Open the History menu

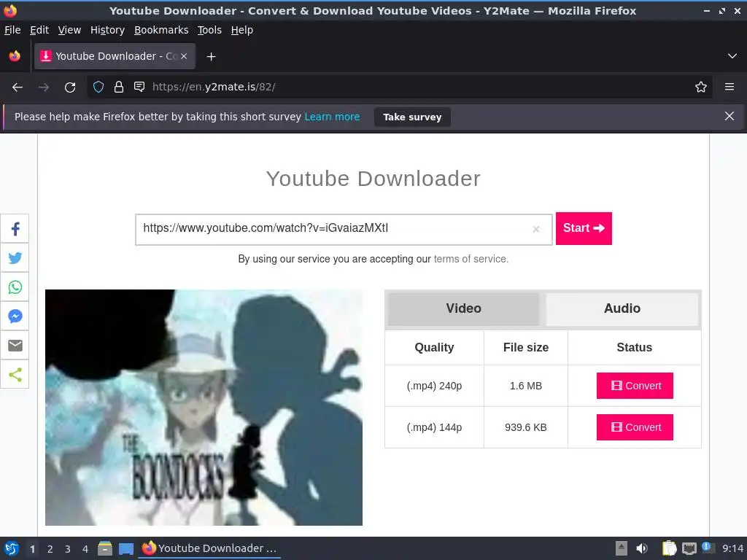107,30
